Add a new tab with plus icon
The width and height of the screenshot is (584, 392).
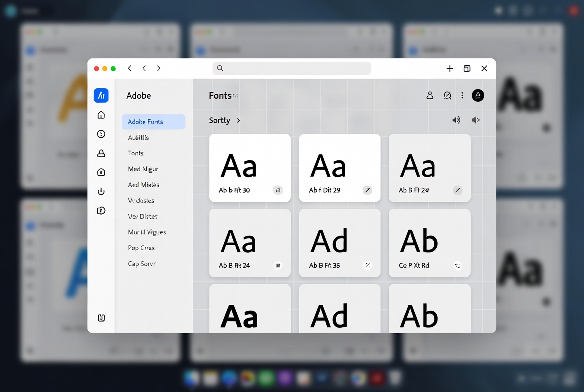(x=450, y=68)
